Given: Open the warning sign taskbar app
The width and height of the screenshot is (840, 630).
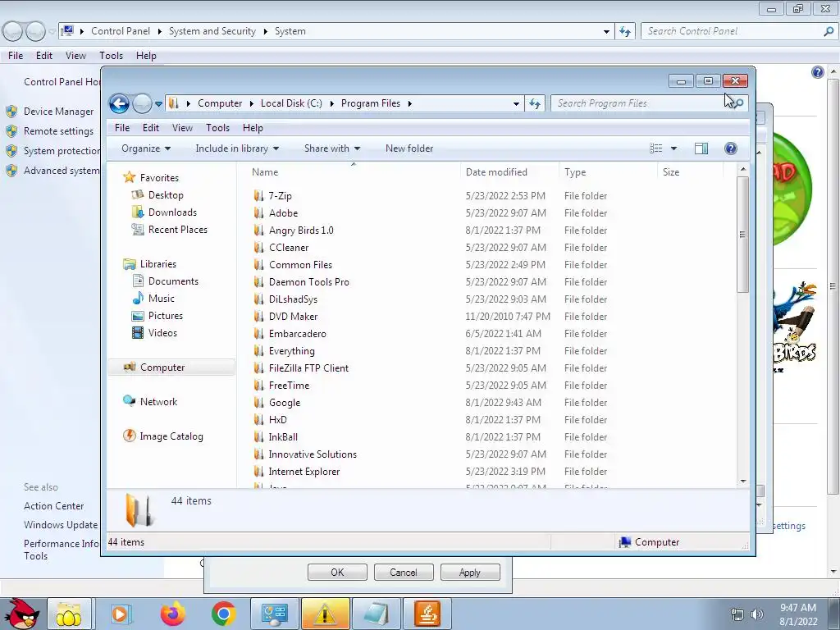Looking at the screenshot, I should (325, 614).
